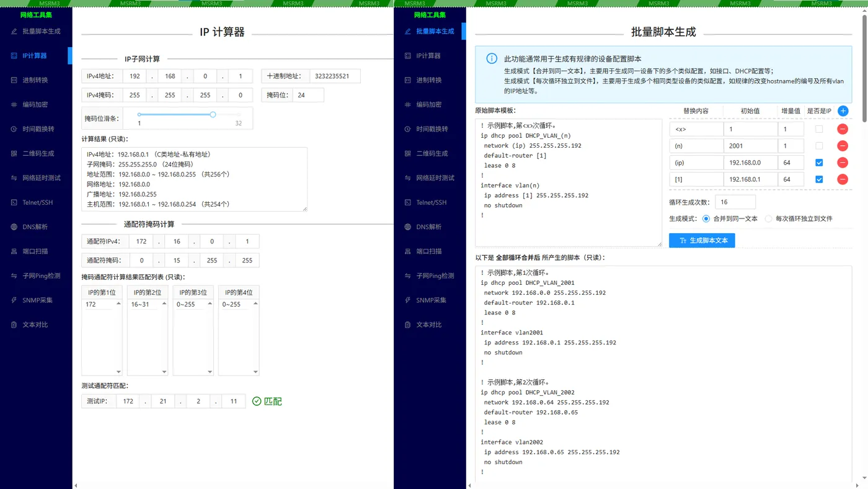
Task: Click the 批量脚本生成 pencil icon in left window
Action: point(14,31)
